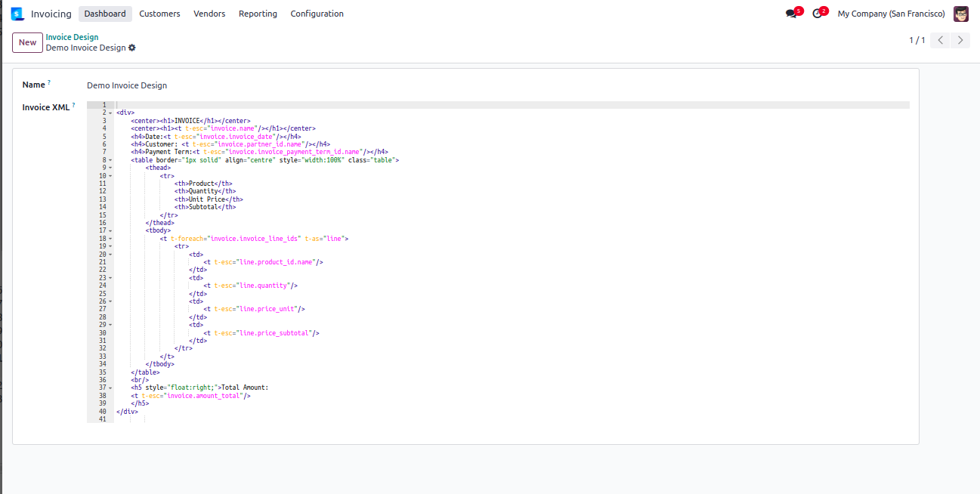
Task: Click the th Unit Price code line
Action: pos(209,199)
